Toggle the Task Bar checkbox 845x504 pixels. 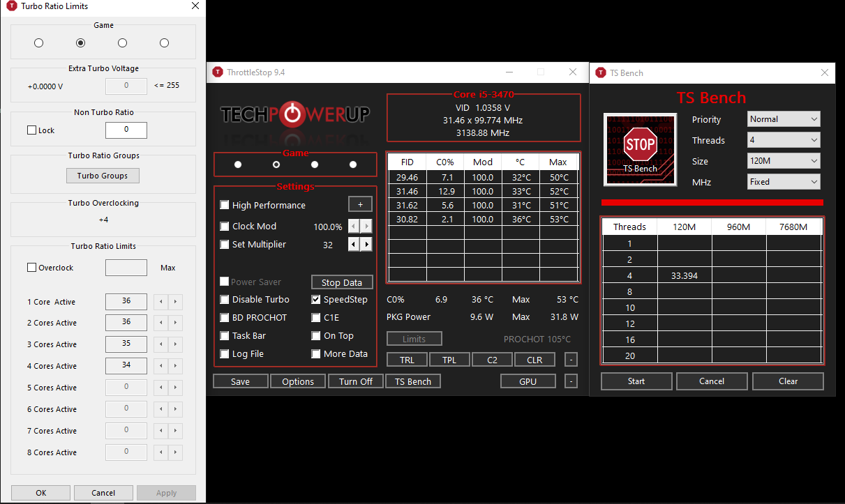pyautogui.click(x=224, y=335)
